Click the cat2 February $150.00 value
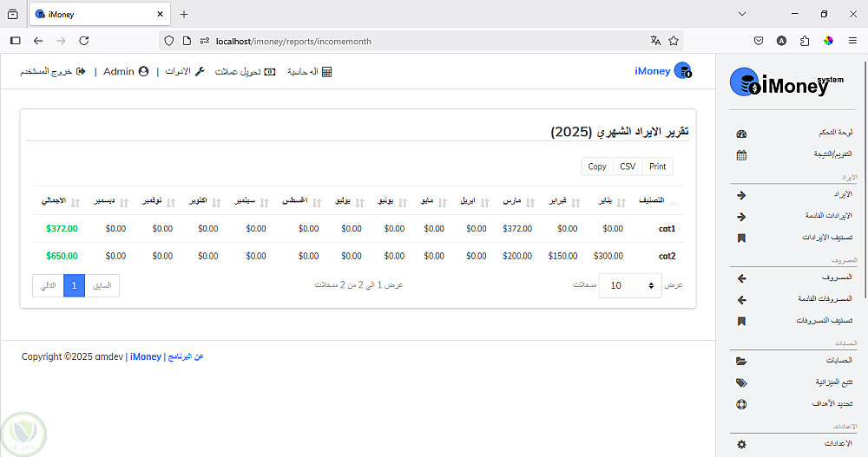 (563, 256)
